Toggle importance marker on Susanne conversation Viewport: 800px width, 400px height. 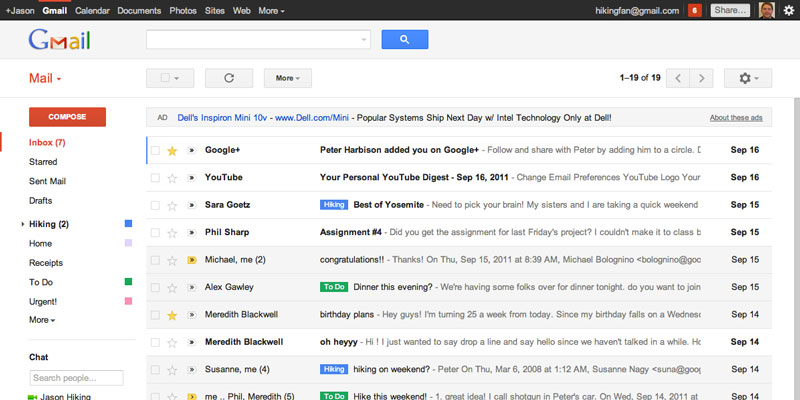click(x=192, y=370)
